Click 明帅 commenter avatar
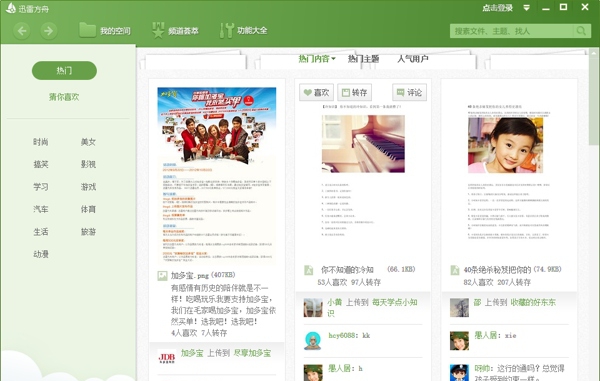 click(459, 373)
